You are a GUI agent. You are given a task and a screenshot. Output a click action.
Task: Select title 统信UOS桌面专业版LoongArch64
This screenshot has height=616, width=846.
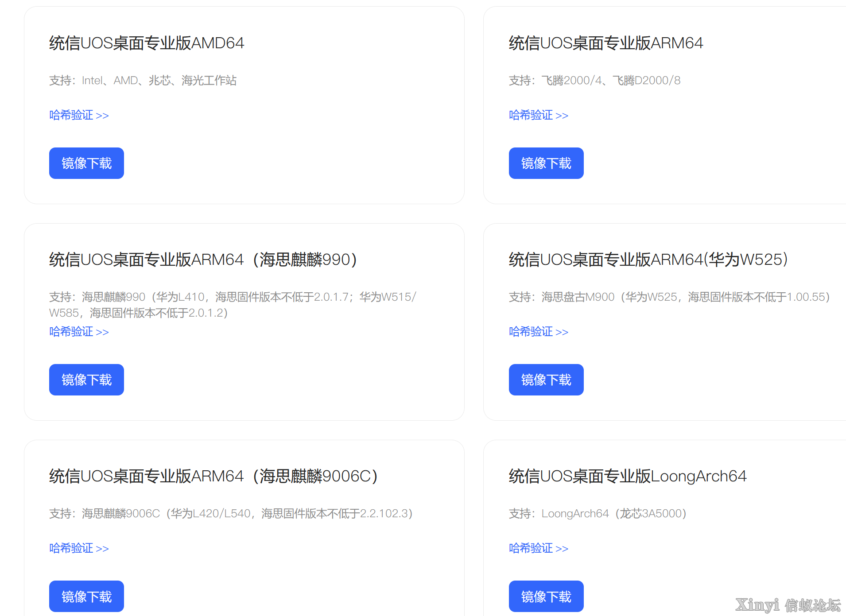coord(628,476)
